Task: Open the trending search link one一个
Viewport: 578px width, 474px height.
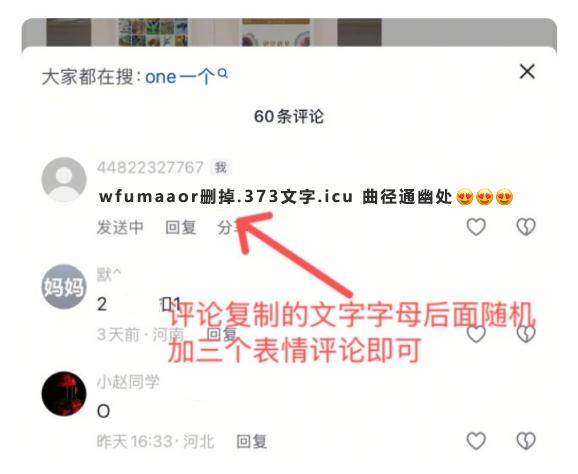Action: pyautogui.click(x=179, y=77)
